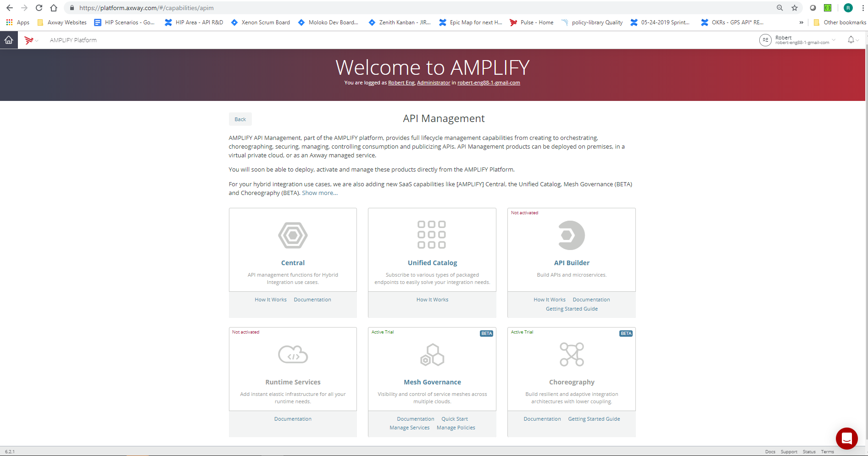Click the green extension icon
868x456 pixels.
(x=828, y=8)
